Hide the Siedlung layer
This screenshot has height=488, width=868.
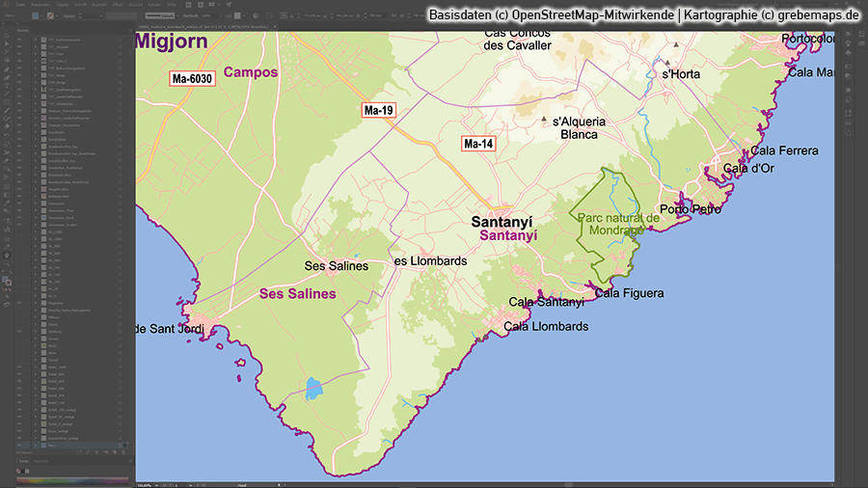pyautogui.click(x=20, y=331)
